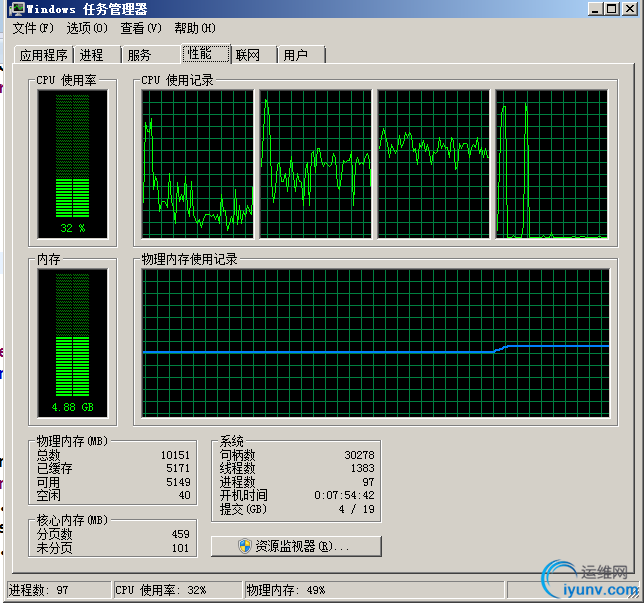Click the 空闲 value 40
The image size is (644, 606).
[184, 495]
